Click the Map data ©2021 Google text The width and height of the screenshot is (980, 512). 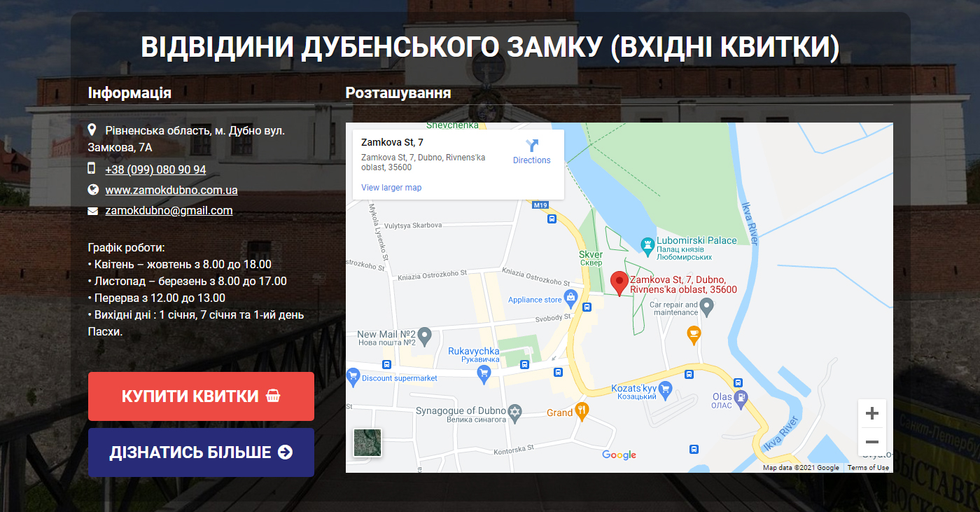[801, 468]
